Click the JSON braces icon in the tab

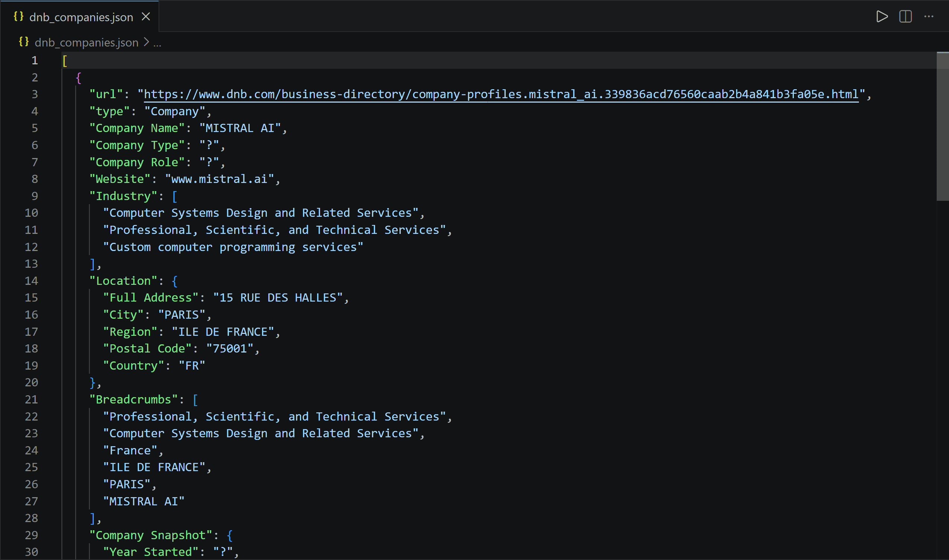pos(19,16)
